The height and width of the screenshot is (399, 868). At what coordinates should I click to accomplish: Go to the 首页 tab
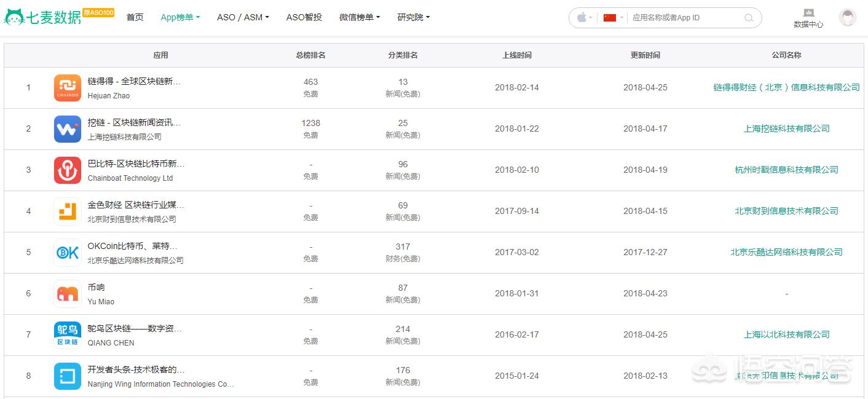[x=135, y=17]
